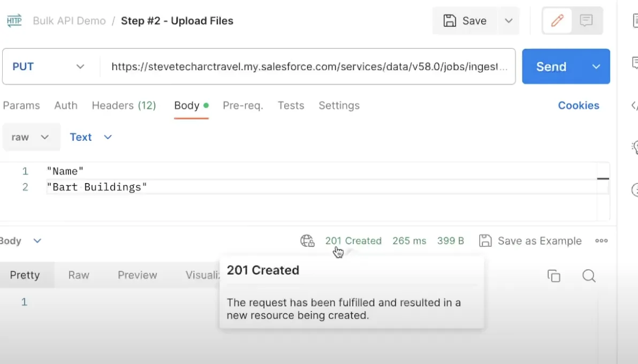Switch to the Auth tab
Image resolution: width=638 pixels, height=364 pixels.
(x=66, y=105)
